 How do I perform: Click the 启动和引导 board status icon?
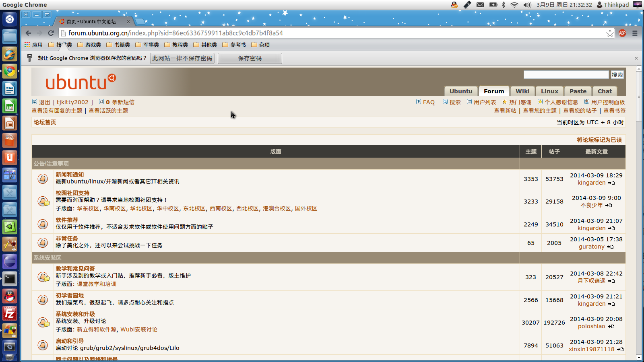43,345
